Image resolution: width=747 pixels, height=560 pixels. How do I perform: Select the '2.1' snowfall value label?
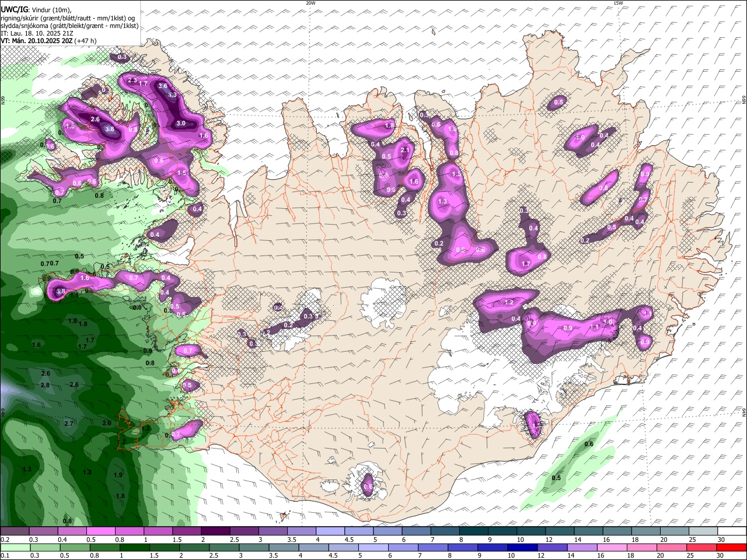pos(406,150)
